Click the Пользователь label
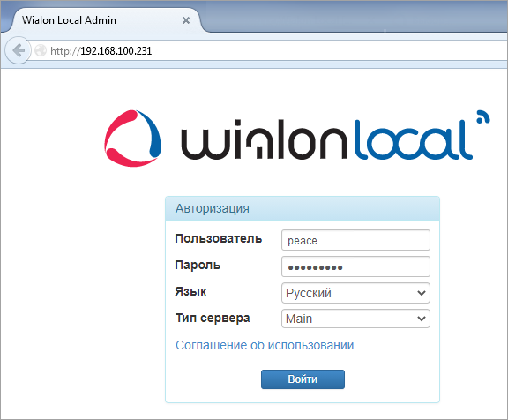Screen dimensions: 508x420 pyautogui.click(x=219, y=239)
